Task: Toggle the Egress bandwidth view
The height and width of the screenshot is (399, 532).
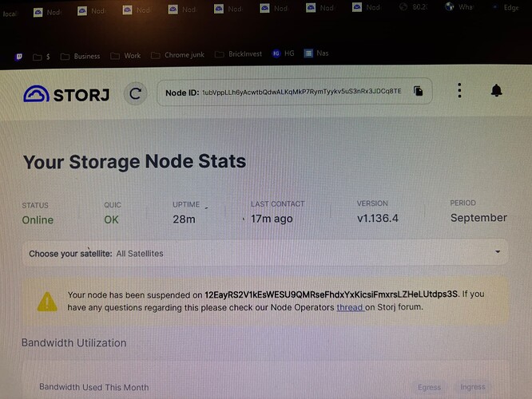Action: 430,387
